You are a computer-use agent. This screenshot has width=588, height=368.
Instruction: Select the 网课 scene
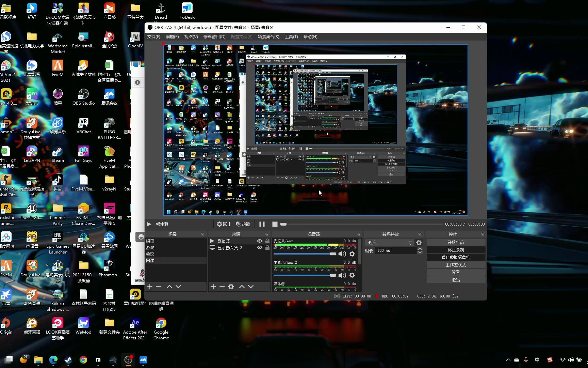click(x=176, y=261)
